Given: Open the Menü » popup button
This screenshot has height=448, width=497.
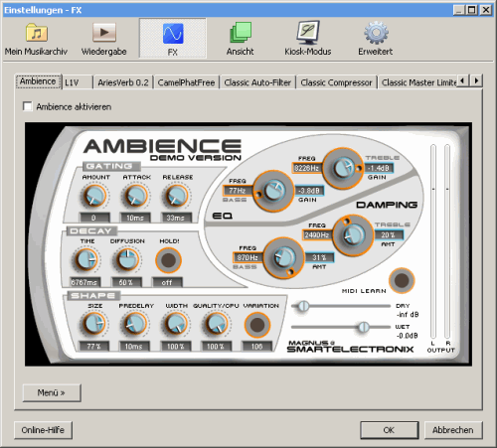Looking at the screenshot, I should point(52,392).
